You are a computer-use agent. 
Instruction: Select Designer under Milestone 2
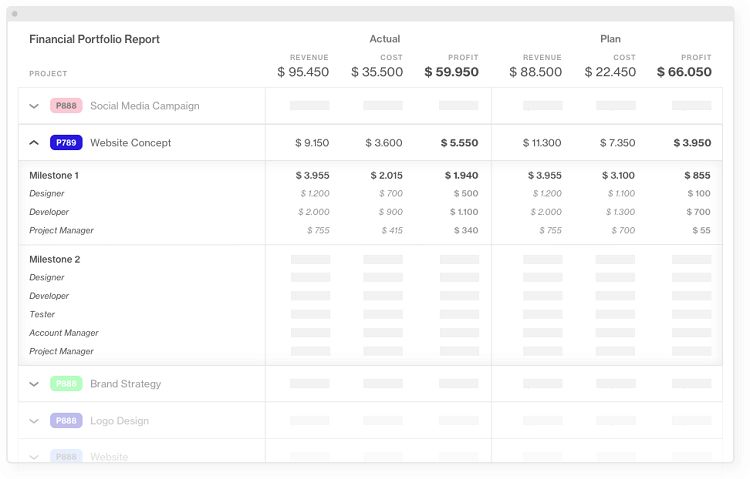(x=46, y=278)
